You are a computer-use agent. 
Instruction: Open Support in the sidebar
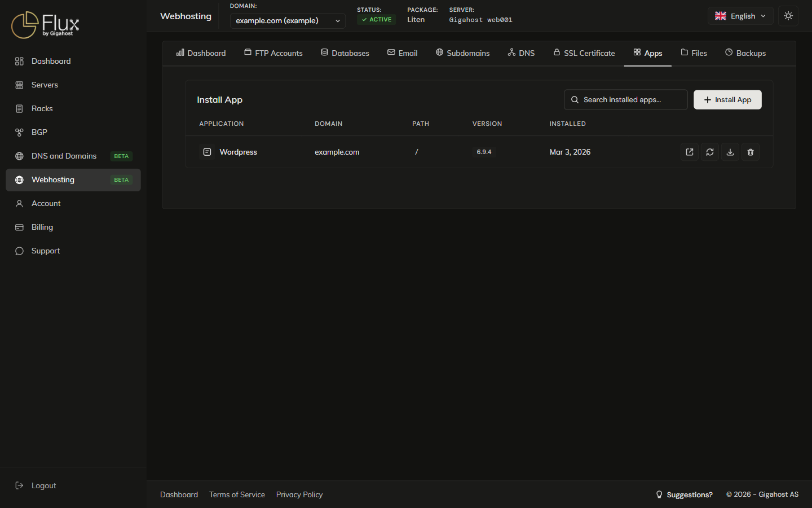(x=73, y=251)
